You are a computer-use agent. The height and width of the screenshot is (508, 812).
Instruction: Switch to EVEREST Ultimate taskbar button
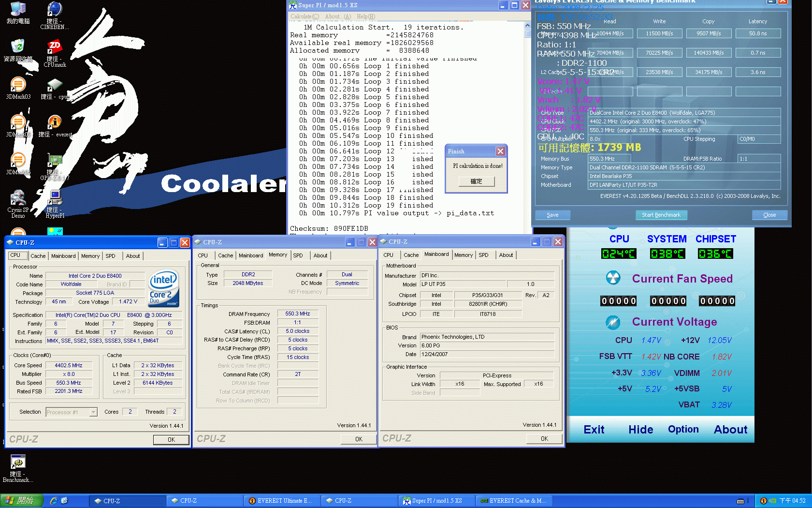coord(282,501)
